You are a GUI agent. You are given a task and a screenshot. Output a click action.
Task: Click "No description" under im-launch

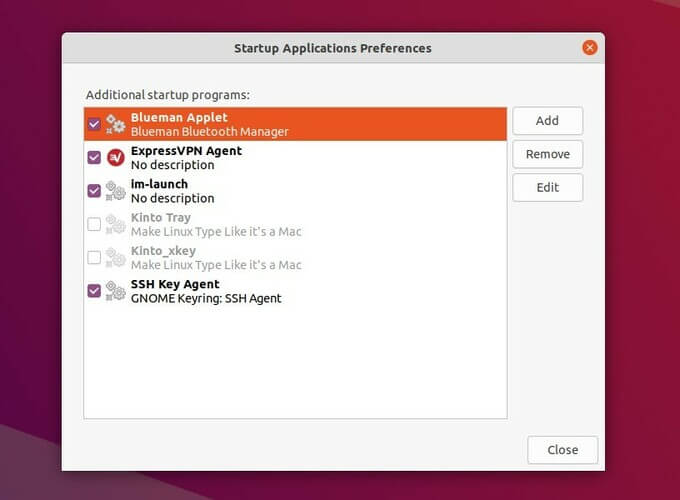[x=173, y=199]
